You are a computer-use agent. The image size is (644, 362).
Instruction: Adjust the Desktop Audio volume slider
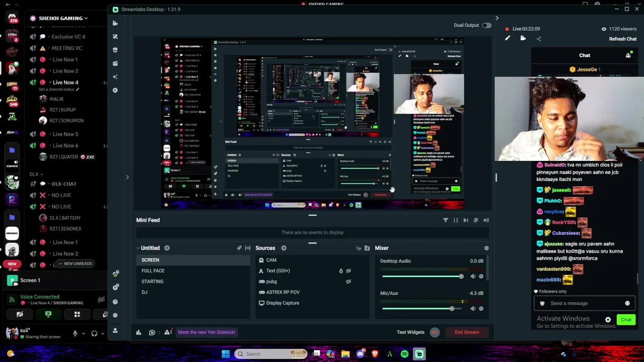(x=423, y=276)
